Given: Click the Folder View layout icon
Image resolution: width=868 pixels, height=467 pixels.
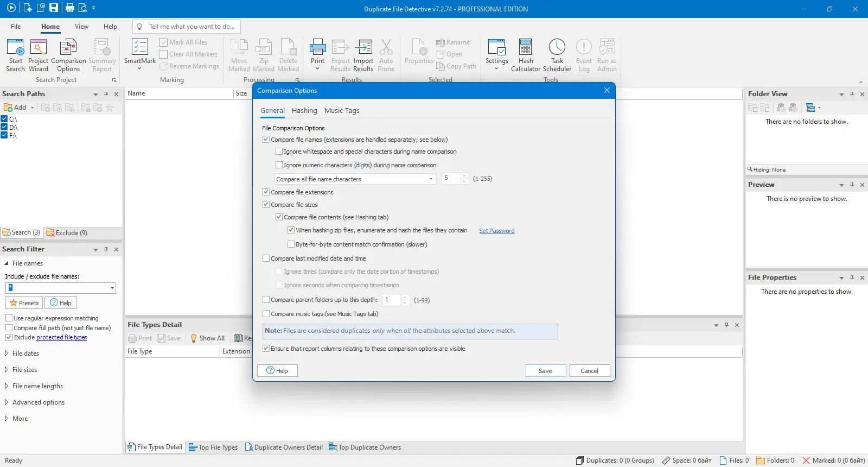Looking at the screenshot, I should click(810, 108).
